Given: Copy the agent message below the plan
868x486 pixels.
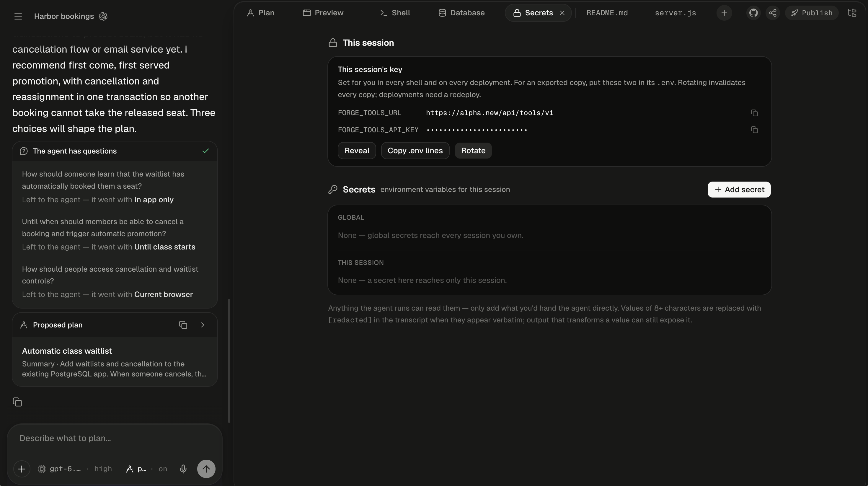Looking at the screenshot, I should coord(17,402).
